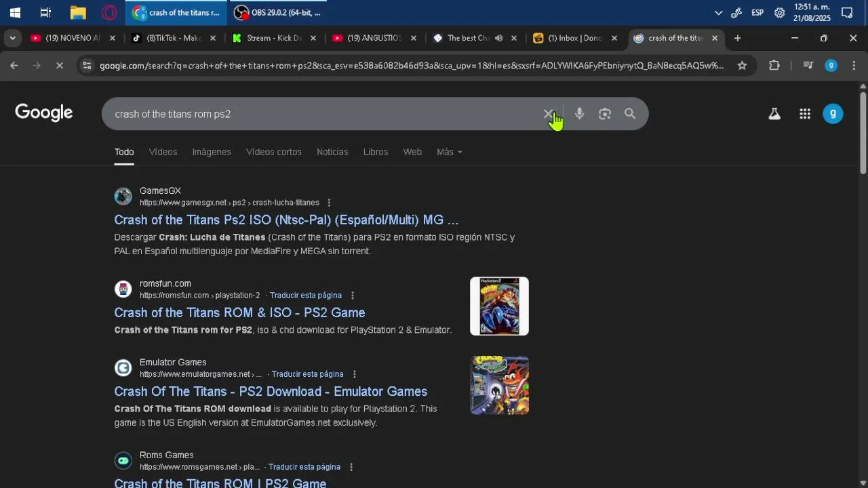The image size is (868, 488).
Task: Click the browser address bar URL
Action: [411, 66]
